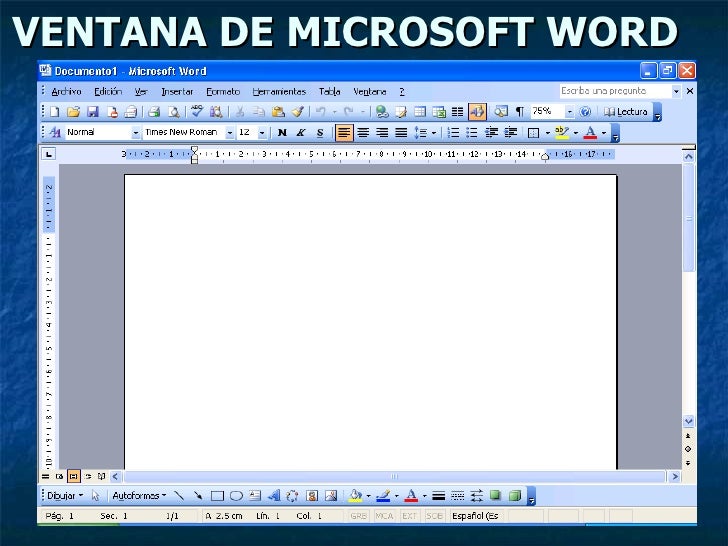Expand the 75% zoom dropdown
This screenshot has height=546, width=728.
pos(570,112)
